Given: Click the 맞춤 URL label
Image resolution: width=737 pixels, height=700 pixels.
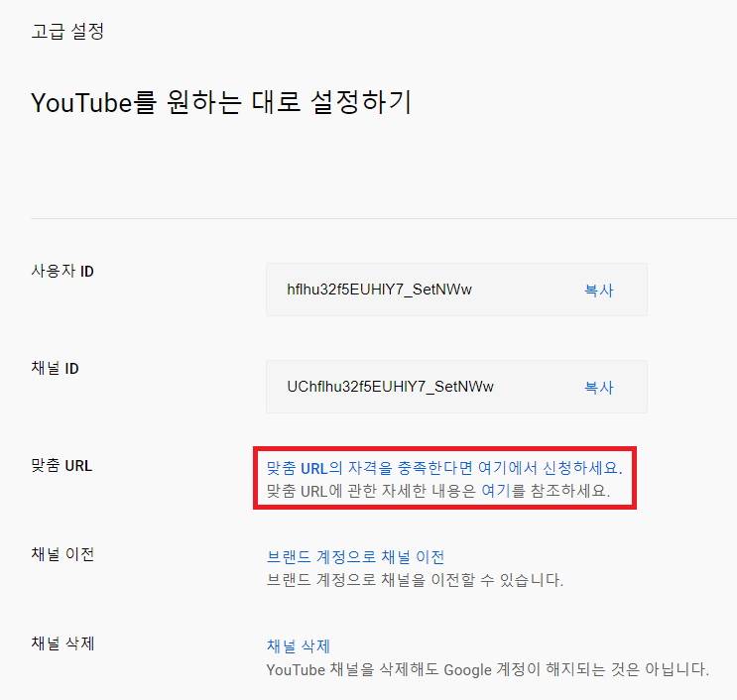Looking at the screenshot, I should tap(61, 465).
